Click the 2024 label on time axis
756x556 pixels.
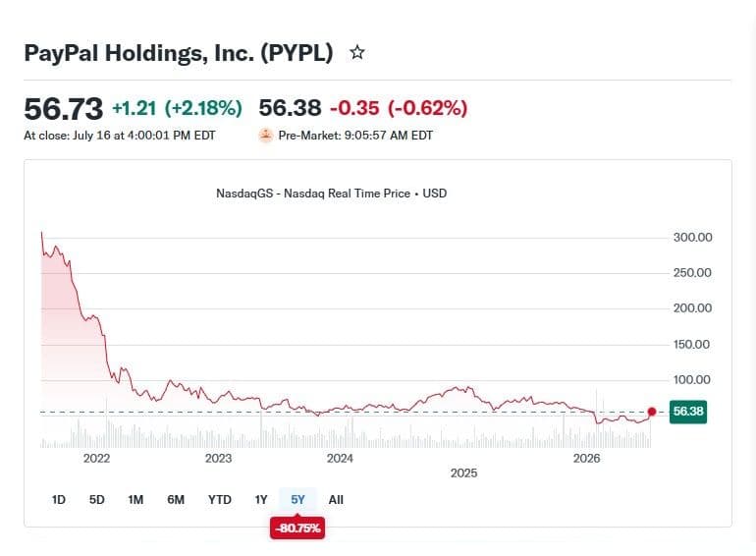[x=340, y=458]
